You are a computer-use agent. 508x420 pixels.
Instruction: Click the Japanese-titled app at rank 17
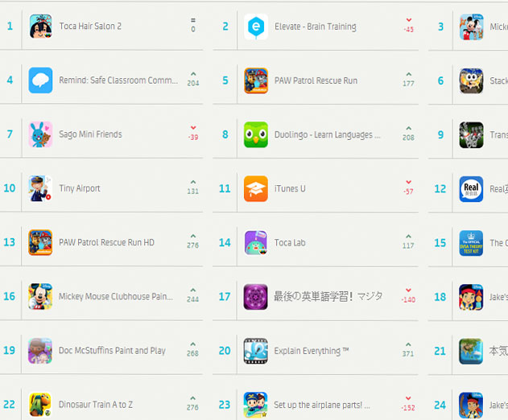click(328, 296)
